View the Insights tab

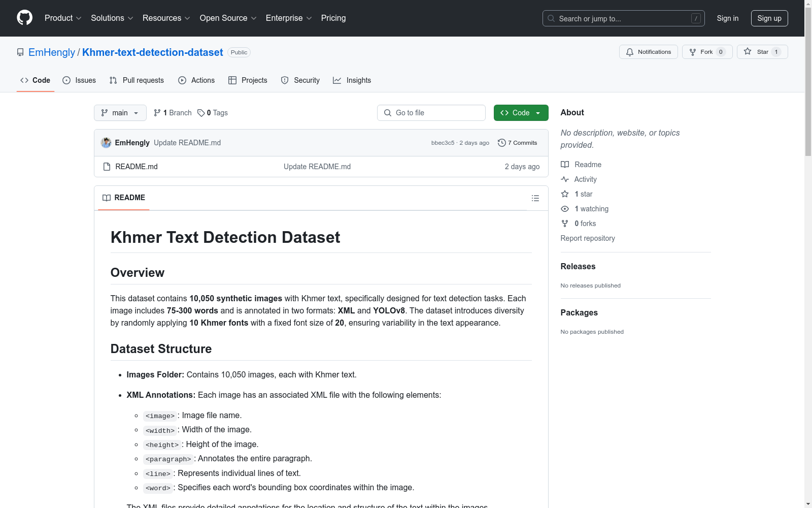tap(352, 80)
